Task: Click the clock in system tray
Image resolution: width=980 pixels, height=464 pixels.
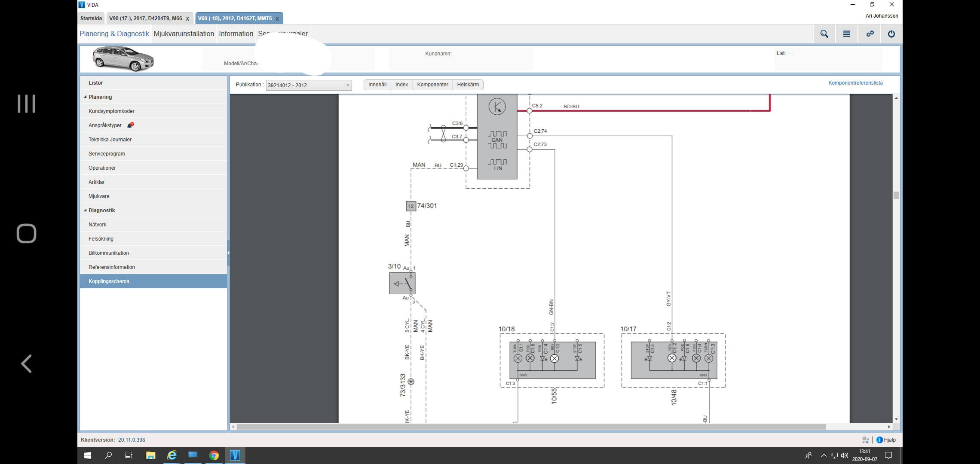Action: pyautogui.click(x=864, y=455)
